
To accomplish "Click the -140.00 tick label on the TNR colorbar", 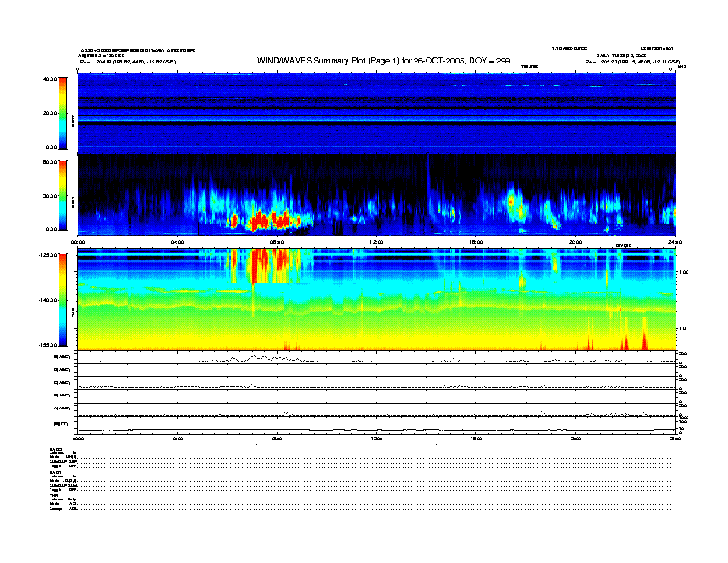I will [48, 300].
